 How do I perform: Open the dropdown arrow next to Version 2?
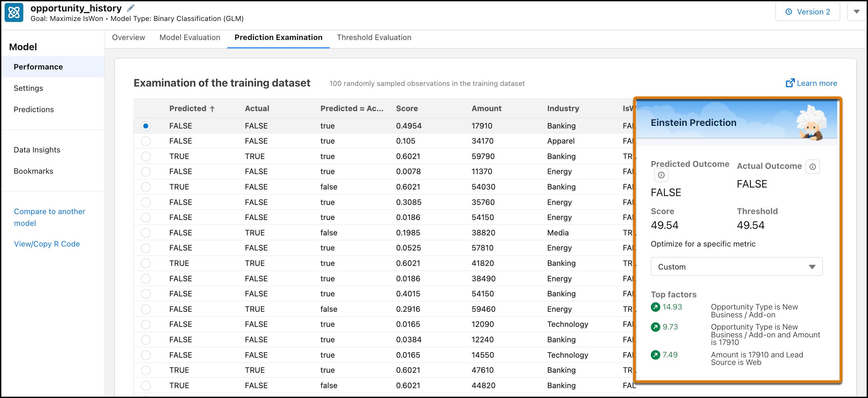point(856,12)
